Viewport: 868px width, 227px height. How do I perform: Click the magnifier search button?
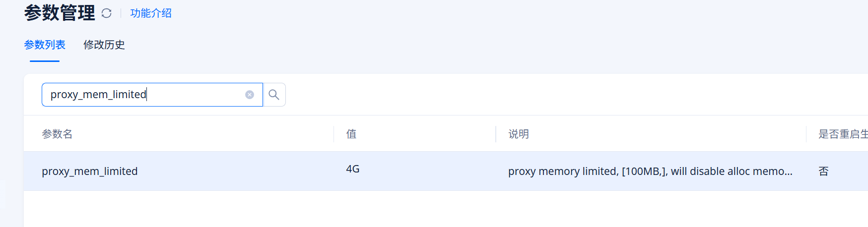[274, 95]
